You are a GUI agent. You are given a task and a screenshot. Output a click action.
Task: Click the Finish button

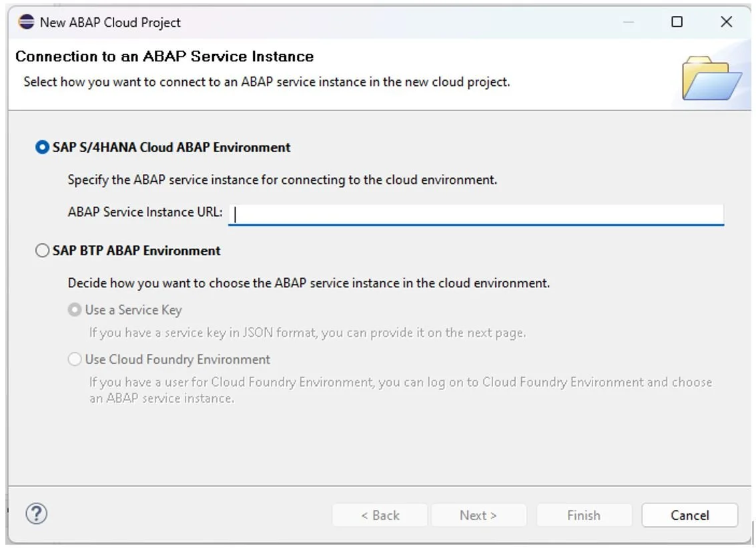point(584,515)
